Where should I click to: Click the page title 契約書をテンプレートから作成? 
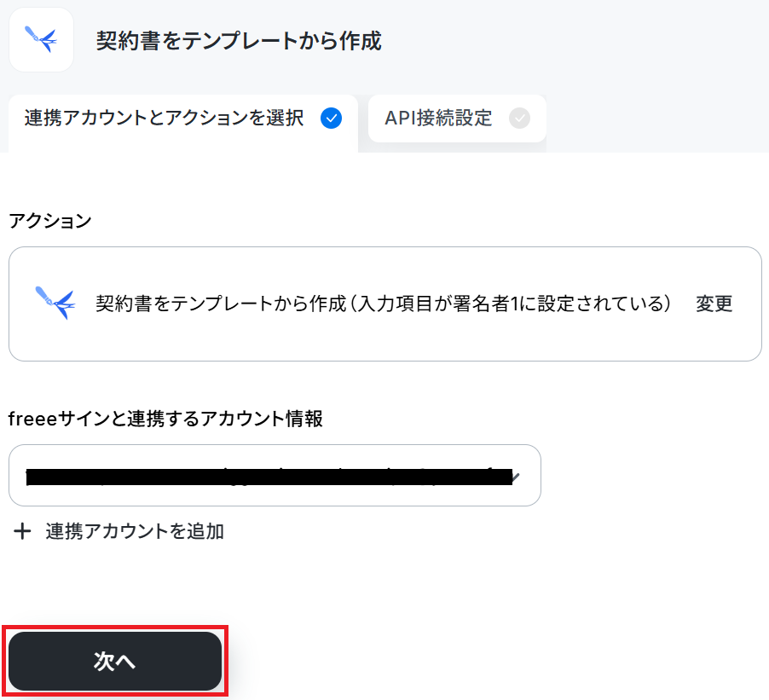[x=239, y=41]
